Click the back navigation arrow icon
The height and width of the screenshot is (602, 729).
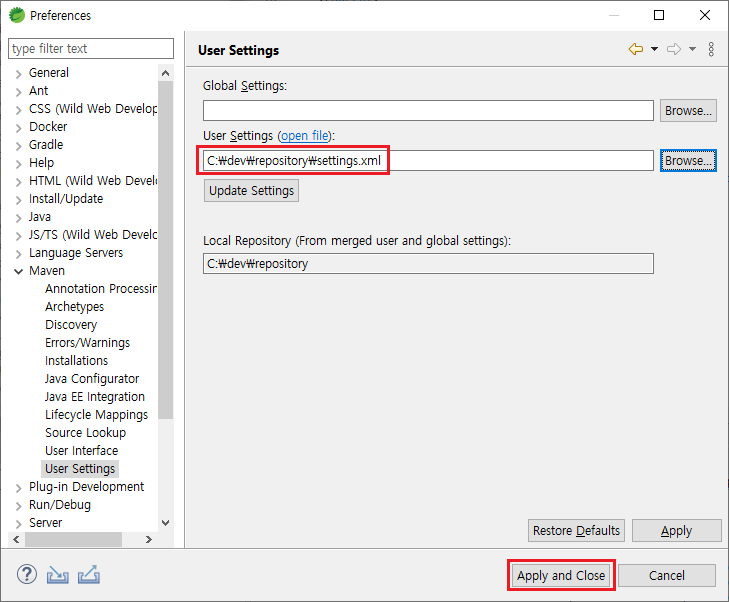(636, 49)
